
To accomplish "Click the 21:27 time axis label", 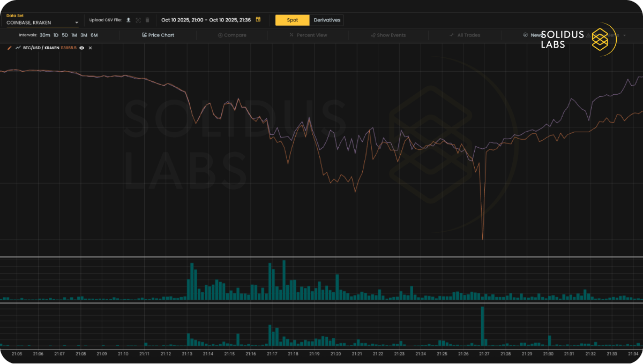I will coord(484,354).
